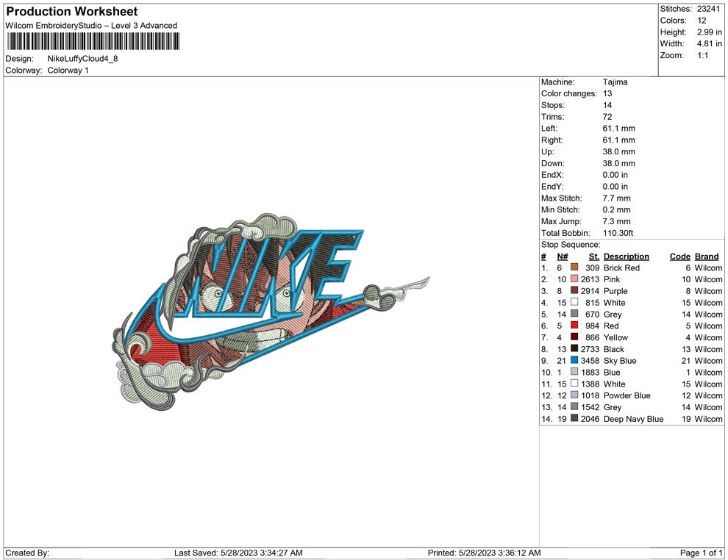Screen dimensions: 728x560
Task: Click the design name NikeLuffyCloud4_8
Action: click(82, 59)
